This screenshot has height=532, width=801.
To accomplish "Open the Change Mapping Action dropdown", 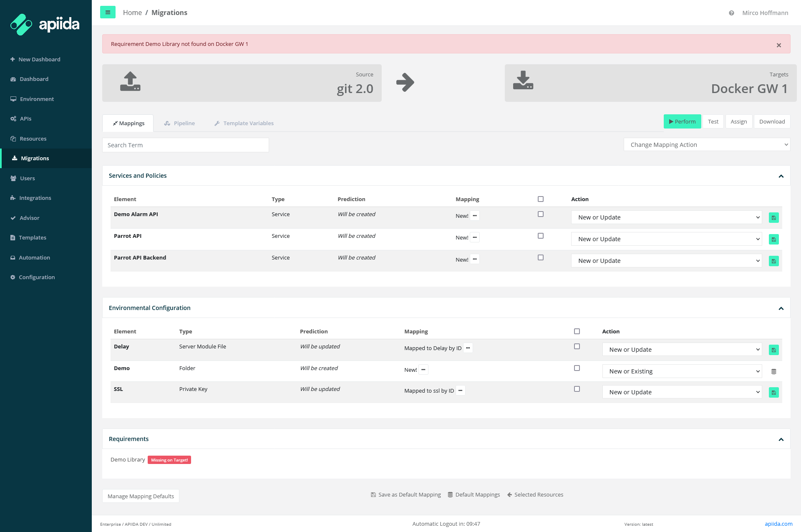I will click(707, 145).
